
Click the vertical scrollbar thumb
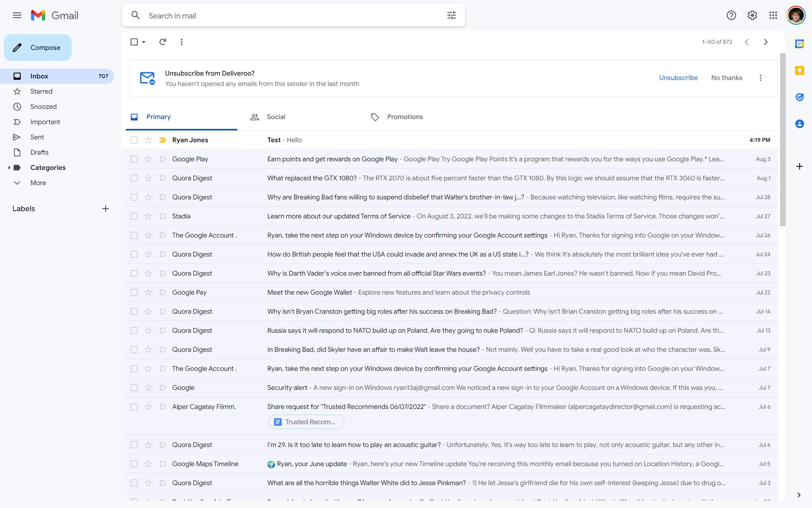(783, 139)
